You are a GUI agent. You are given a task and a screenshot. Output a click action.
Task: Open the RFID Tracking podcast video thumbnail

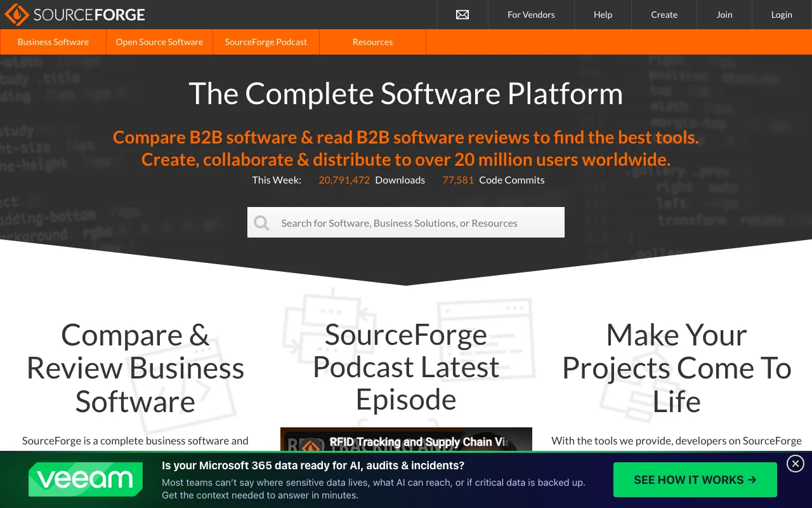pyautogui.click(x=406, y=439)
